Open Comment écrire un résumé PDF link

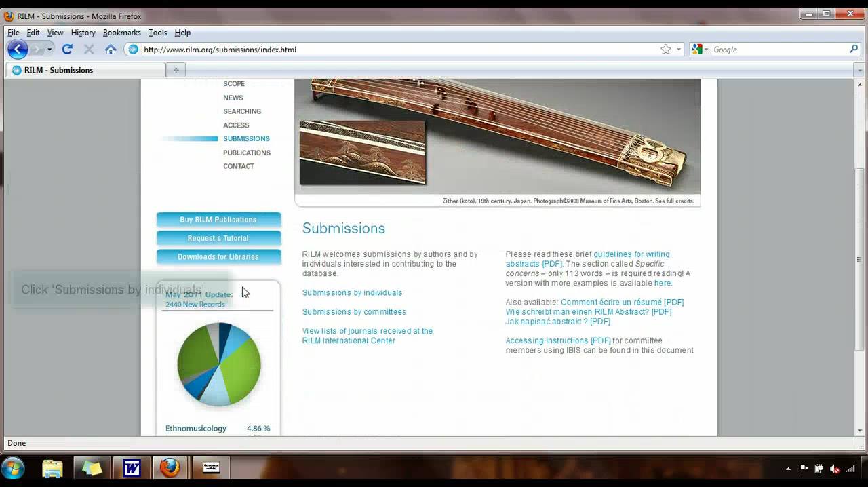[x=622, y=303]
